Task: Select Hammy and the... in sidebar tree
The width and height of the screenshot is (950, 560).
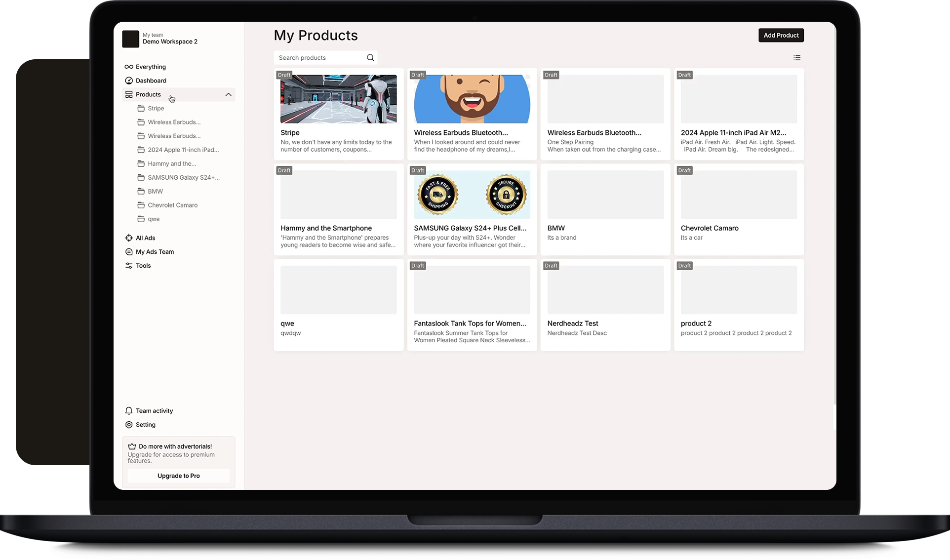Action: pyautogui.click(x=172, y=163)
